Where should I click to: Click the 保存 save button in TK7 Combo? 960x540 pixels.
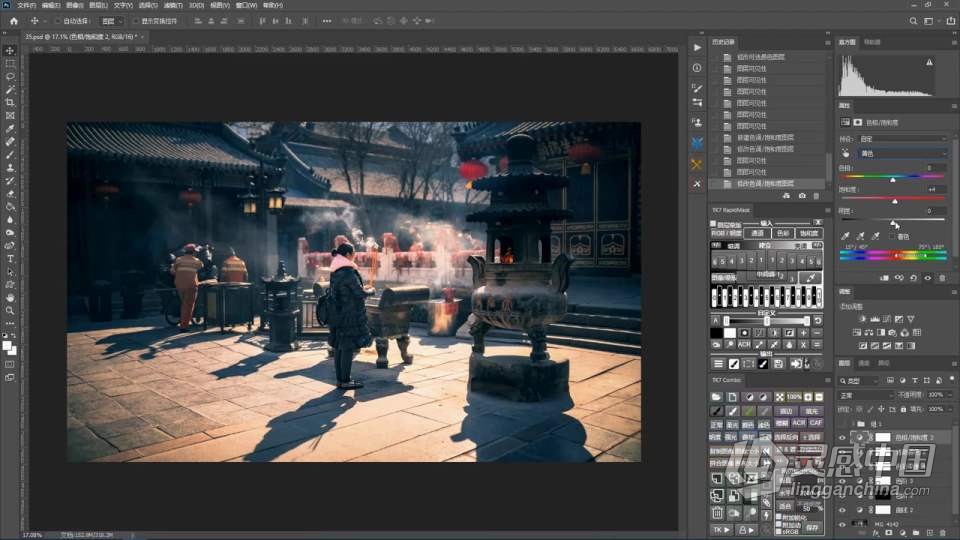point(812,527)
